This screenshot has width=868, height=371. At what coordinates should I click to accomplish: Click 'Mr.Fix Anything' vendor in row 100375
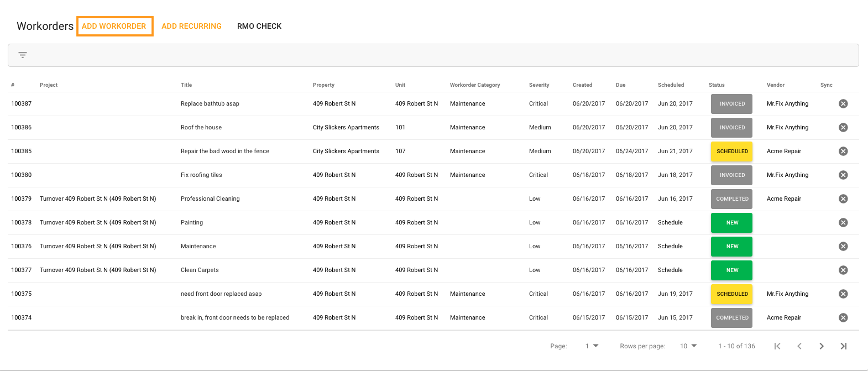[x=787, y=294]
